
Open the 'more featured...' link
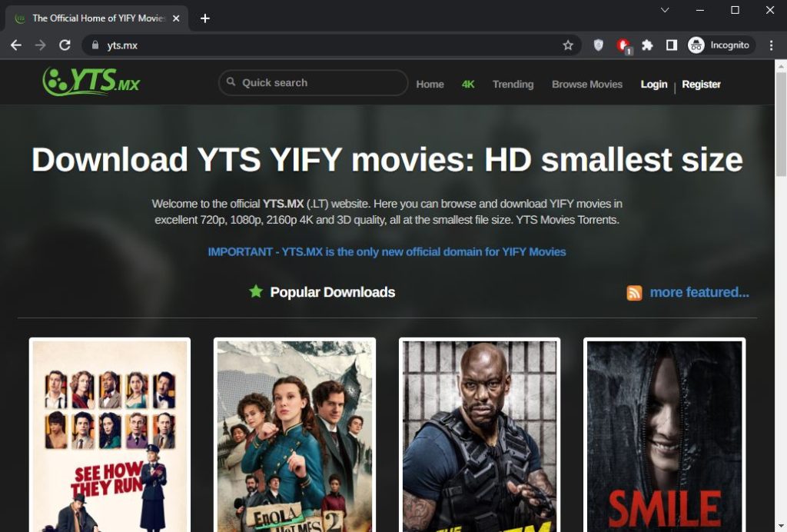699,292
